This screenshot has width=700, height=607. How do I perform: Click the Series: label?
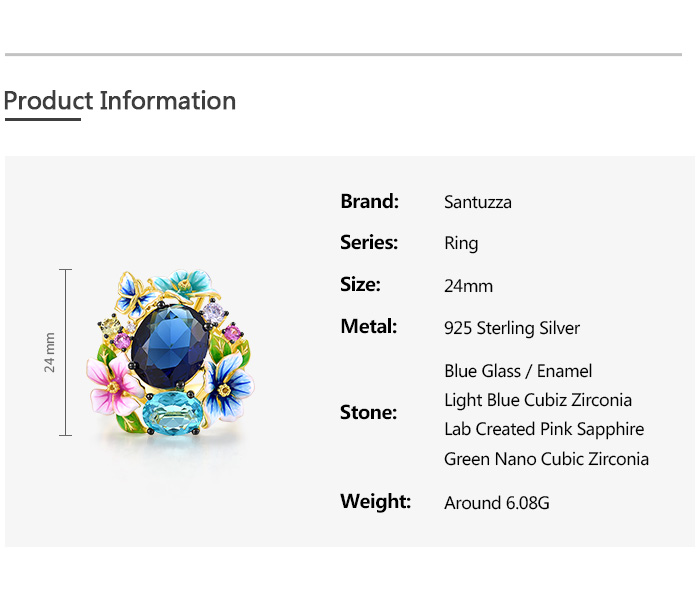(x=369, y=243)
